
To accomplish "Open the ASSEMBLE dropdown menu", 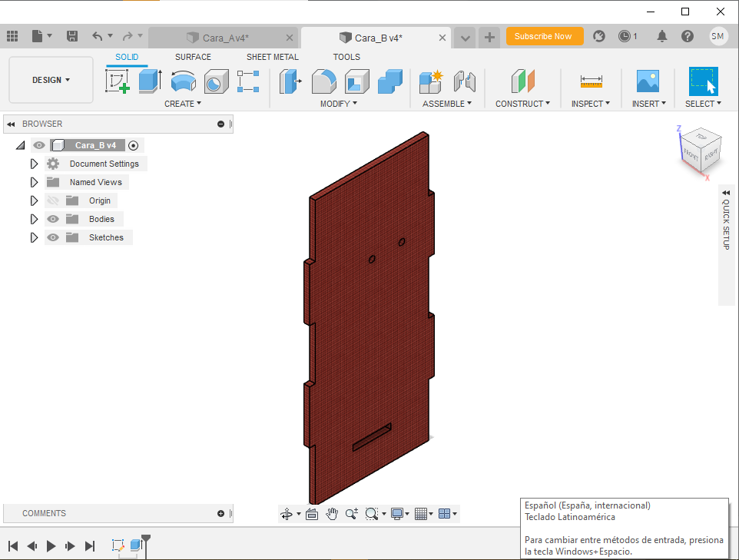I will [447, 104].
